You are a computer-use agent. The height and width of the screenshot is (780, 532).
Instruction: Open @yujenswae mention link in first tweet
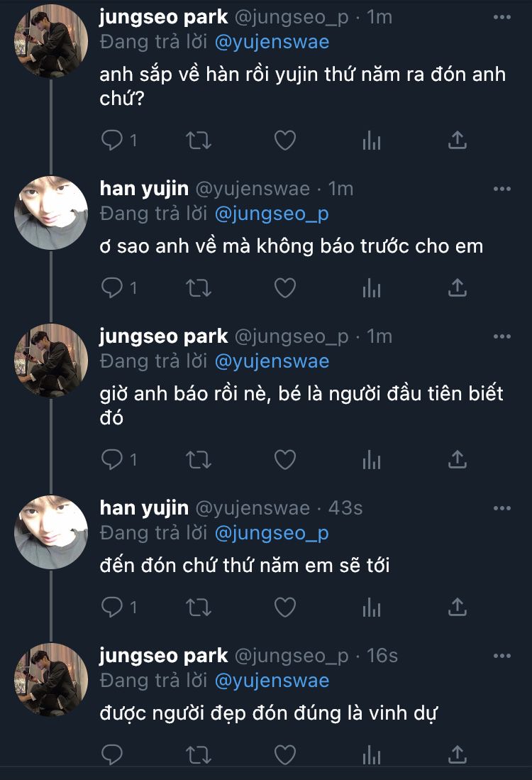click(272, 42)
